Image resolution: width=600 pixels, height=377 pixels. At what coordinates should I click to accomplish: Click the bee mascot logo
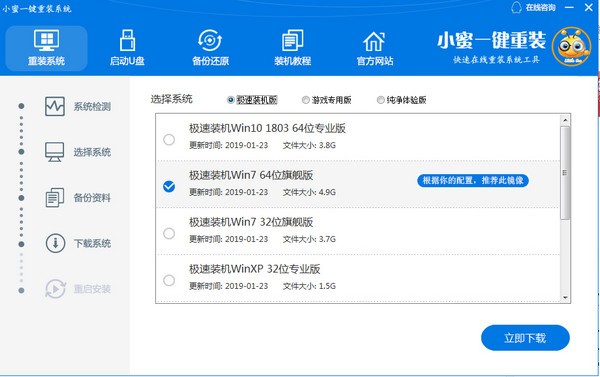[x=571, y=46]
